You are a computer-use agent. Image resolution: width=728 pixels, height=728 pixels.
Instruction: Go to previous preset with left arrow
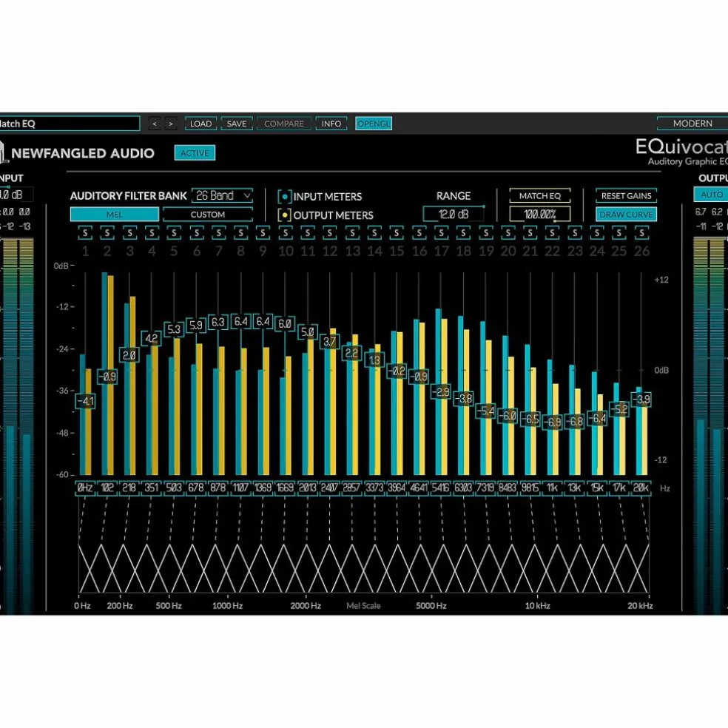155,124
